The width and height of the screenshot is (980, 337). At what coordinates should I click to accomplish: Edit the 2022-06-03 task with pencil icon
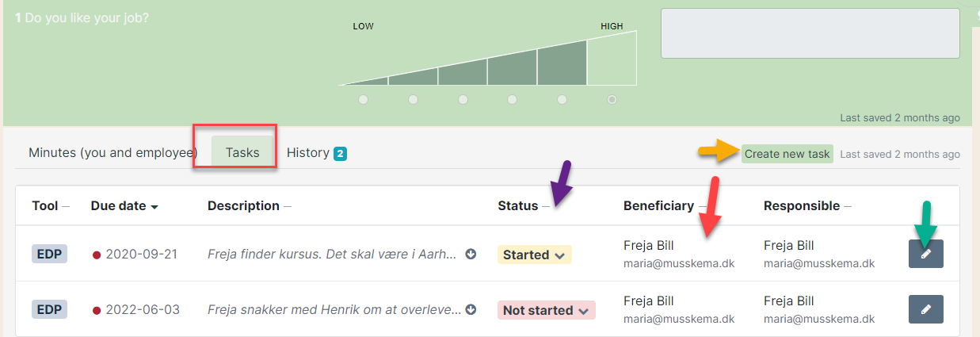tap(925, 309)
